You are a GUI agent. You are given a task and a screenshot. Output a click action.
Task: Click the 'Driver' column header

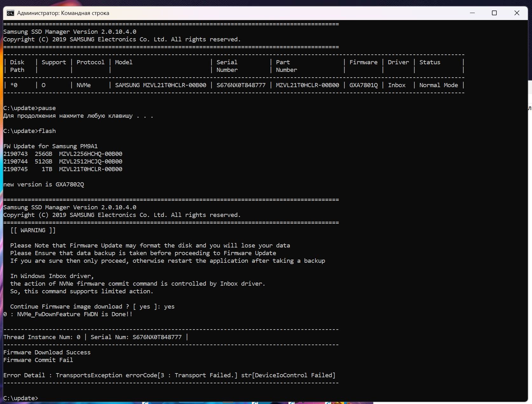click(x=398, y=62)
